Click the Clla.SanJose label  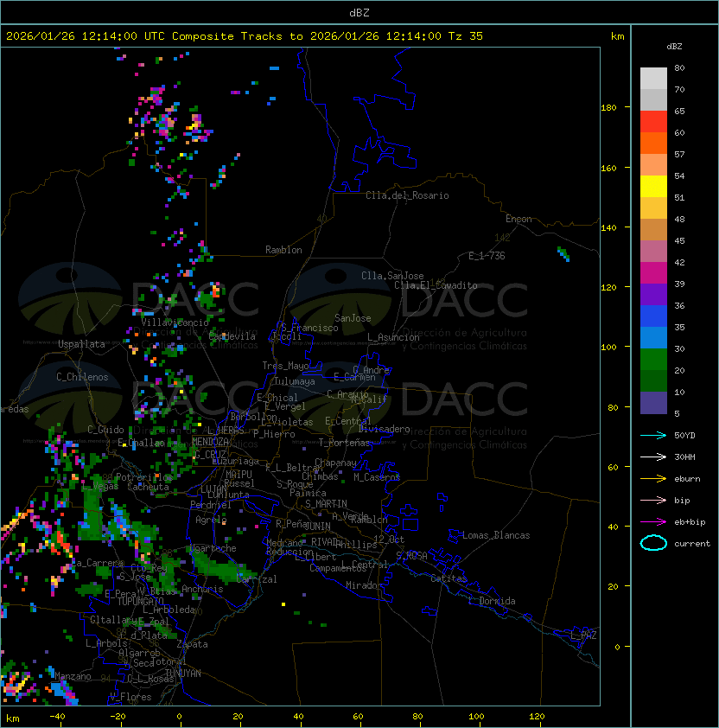[392, 276]
